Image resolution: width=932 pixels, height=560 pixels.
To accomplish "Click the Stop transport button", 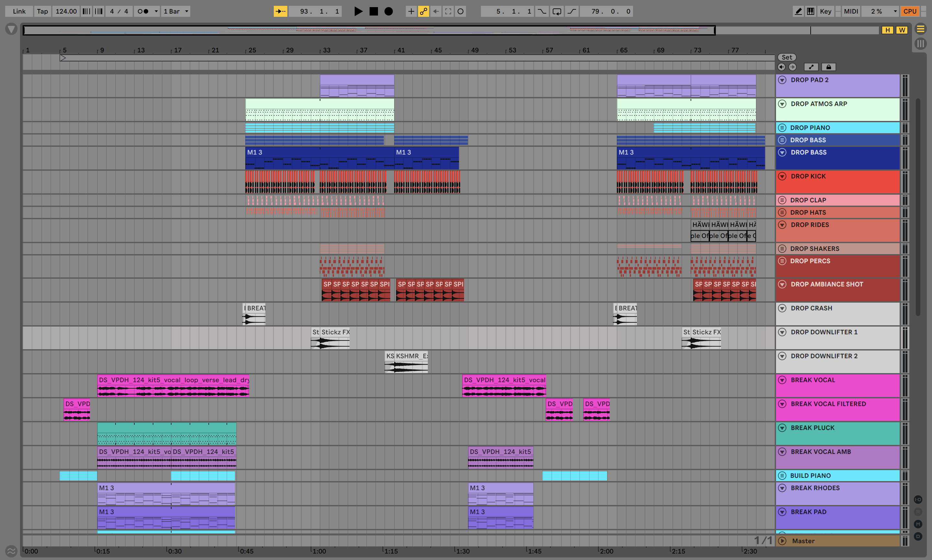I will click(373, 11).
